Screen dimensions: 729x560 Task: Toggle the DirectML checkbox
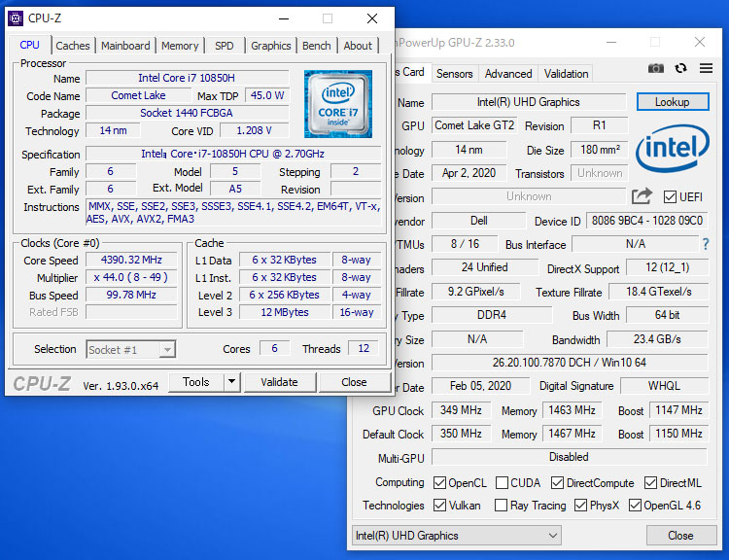[650, 482]
